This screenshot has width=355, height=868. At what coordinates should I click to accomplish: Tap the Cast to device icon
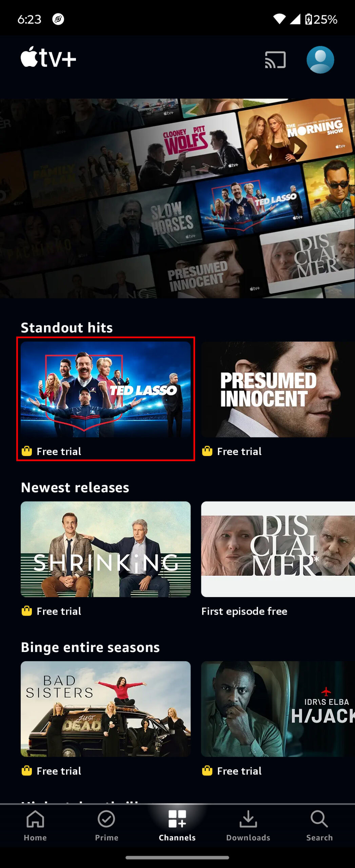275,60
